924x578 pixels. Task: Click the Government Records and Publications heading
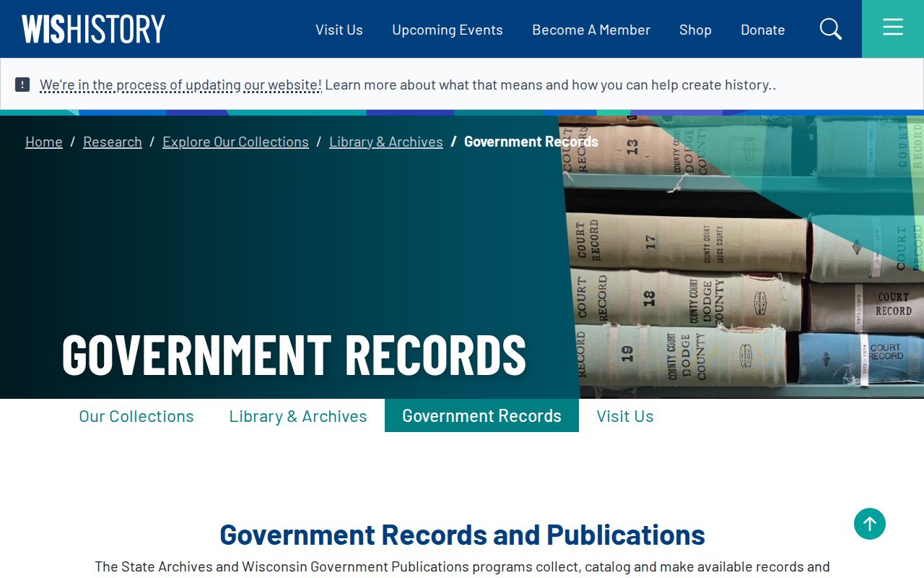[x=462, y=535]
